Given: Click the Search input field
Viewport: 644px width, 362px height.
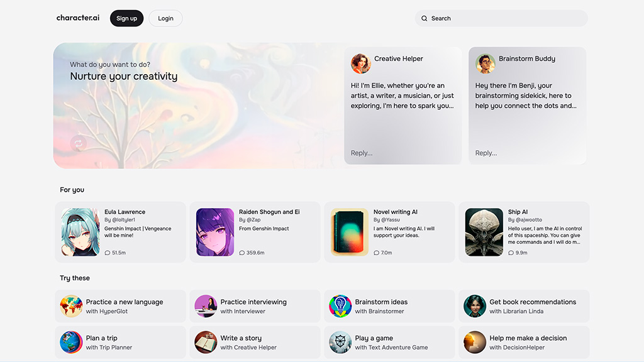Looking at the screenshot, I should tap(501, 18).
